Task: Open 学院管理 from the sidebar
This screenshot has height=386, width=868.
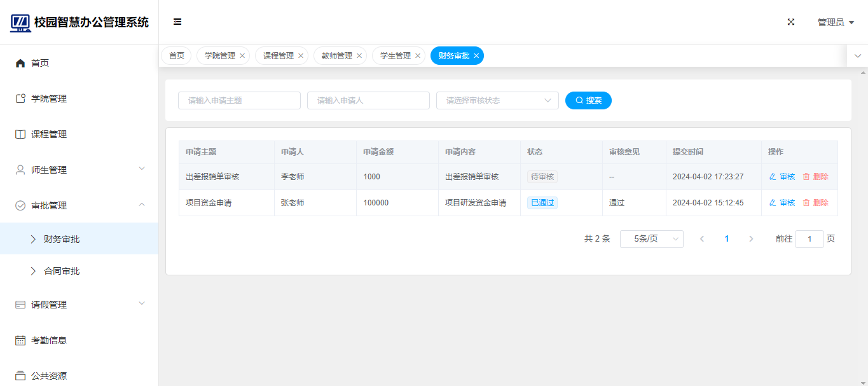Action: tap(49, 99)
